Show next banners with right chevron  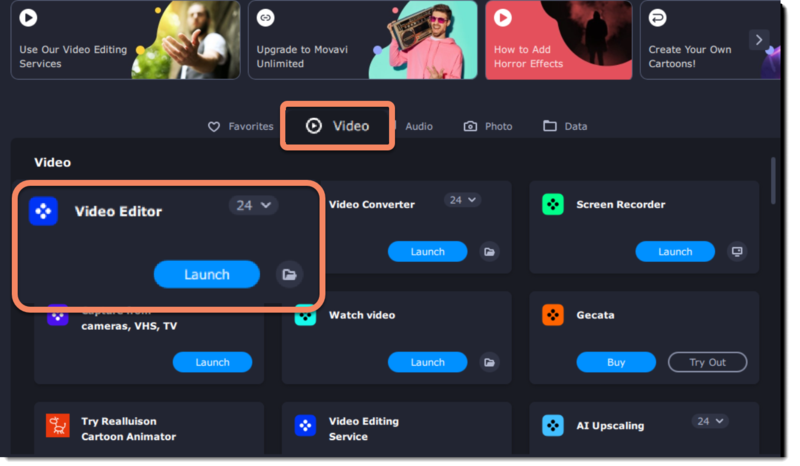[x=759, y=40]
